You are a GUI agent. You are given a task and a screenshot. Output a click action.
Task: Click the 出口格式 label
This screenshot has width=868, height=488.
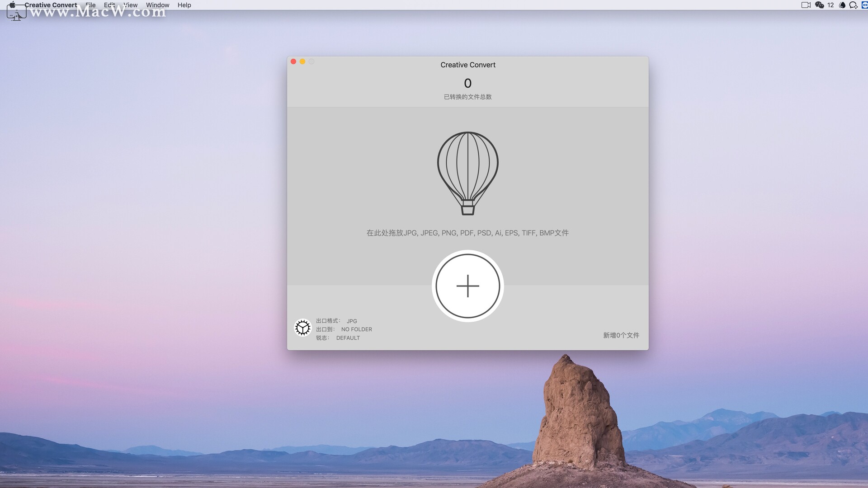pyautogui.click(x=328, y=321)
